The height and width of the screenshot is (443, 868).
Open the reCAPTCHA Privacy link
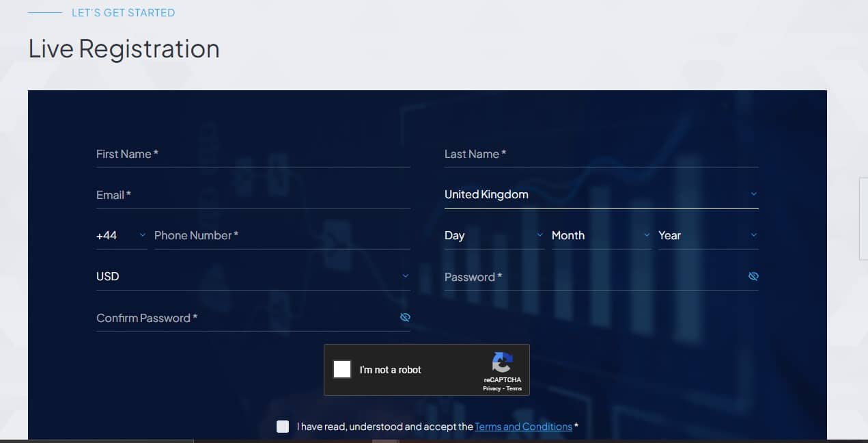492,388
